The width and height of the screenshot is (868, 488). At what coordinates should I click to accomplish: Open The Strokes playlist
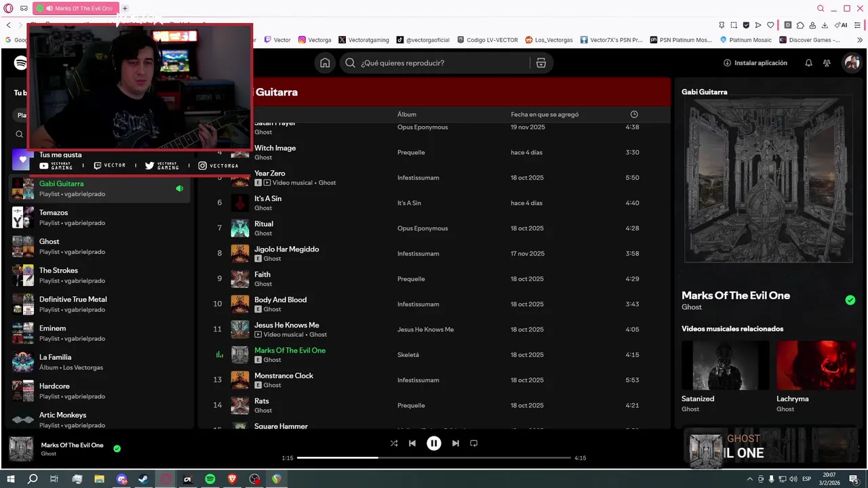click(100, 275)
